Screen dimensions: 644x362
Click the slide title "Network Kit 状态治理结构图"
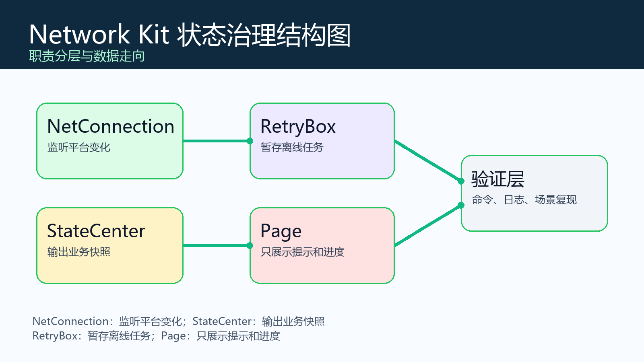click(190, 35)
